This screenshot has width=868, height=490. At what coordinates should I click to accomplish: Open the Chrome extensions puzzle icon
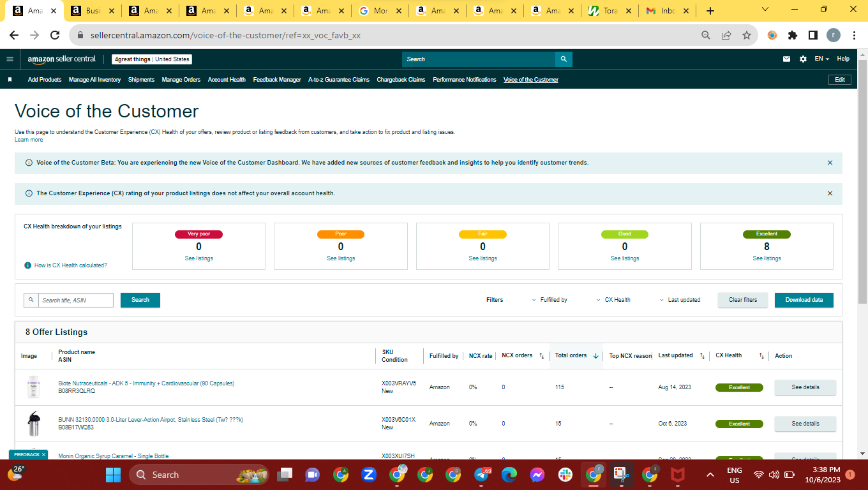click(793, 35)
